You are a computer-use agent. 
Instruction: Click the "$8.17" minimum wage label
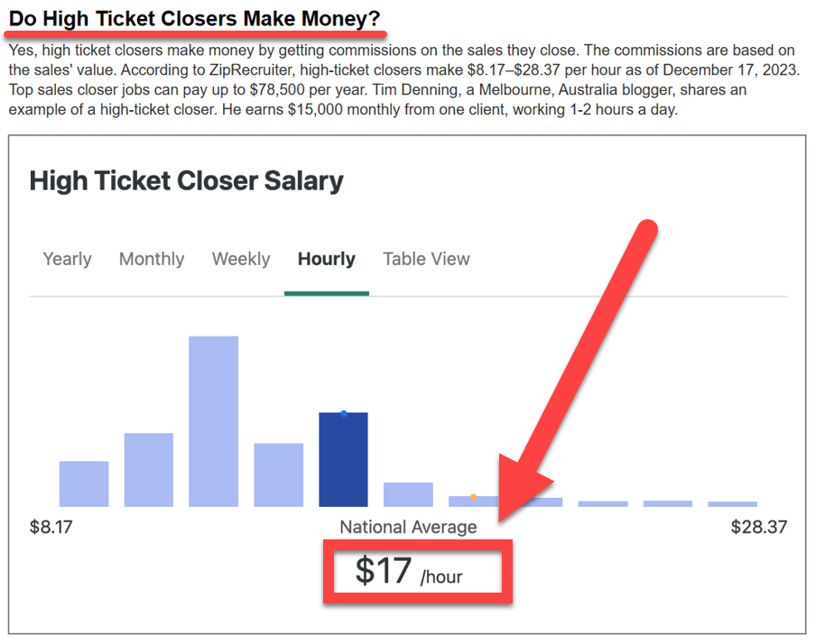click(x=51, y=527)
